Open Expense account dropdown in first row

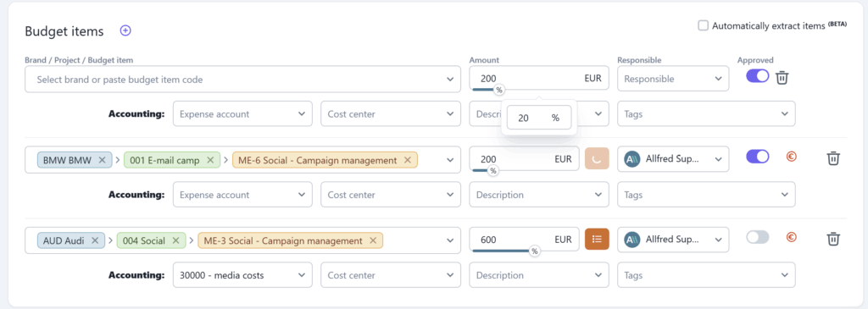pos(243,114)
